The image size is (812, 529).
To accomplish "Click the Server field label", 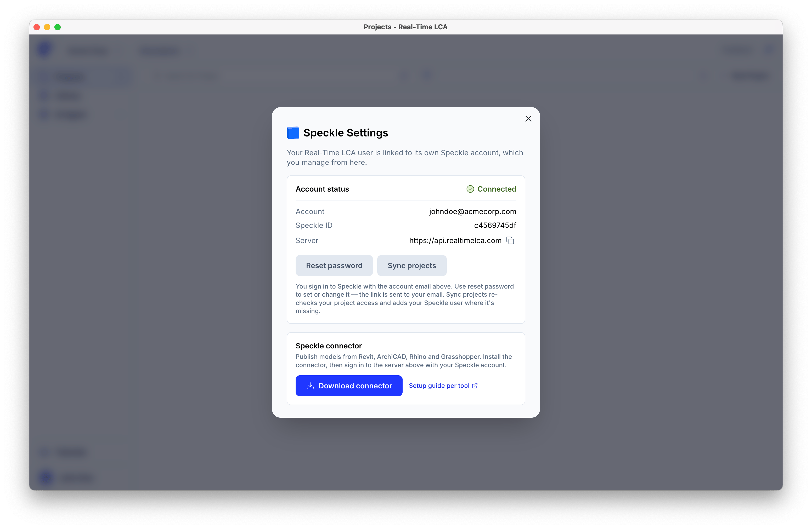I will (307, 241).
